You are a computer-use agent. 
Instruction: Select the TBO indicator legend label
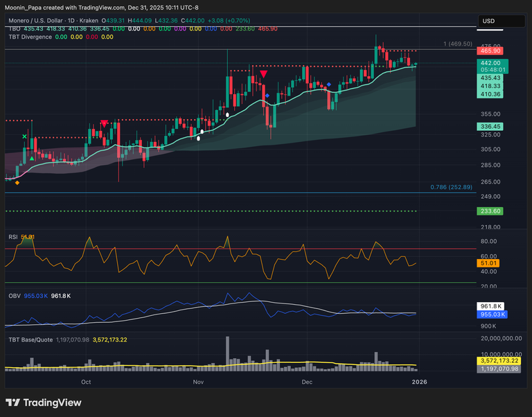(13, 28)
